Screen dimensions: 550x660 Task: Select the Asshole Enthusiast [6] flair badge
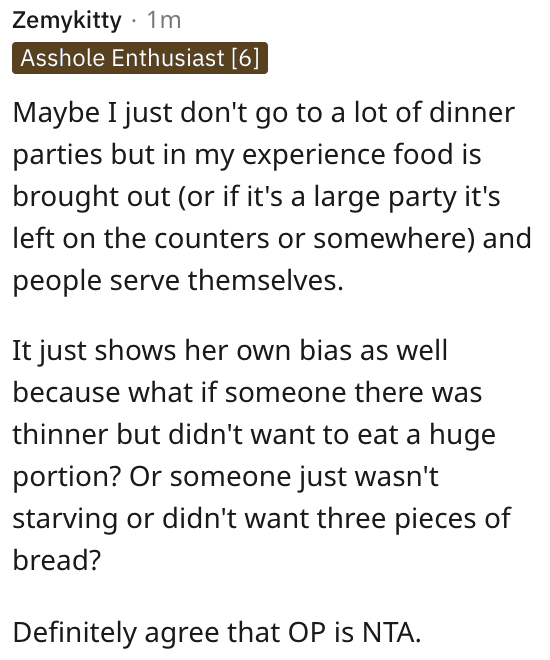coord(140,58)
